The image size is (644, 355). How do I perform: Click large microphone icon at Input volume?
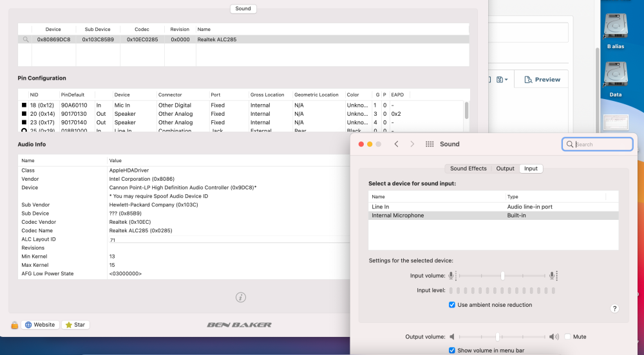[553, 275]
